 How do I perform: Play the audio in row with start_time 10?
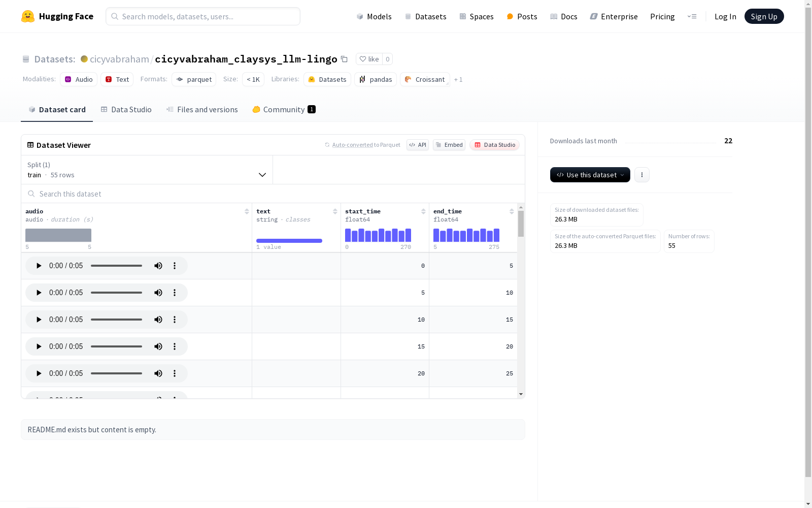pyautogui.click(x=39, y=320)
